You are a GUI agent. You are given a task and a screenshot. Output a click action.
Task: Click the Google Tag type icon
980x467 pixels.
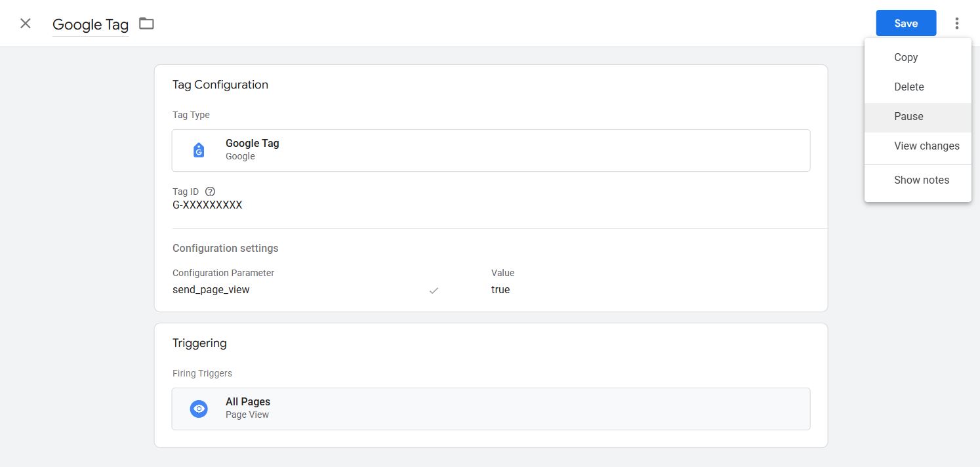click(x=199, y=150)
